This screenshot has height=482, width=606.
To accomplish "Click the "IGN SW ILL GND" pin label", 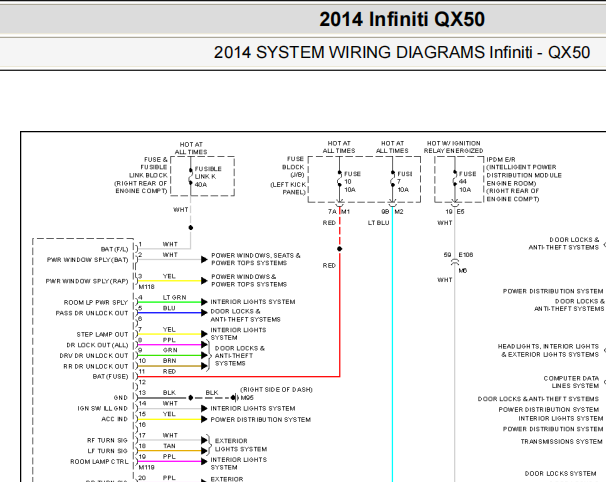I will (x=102, y=409).
